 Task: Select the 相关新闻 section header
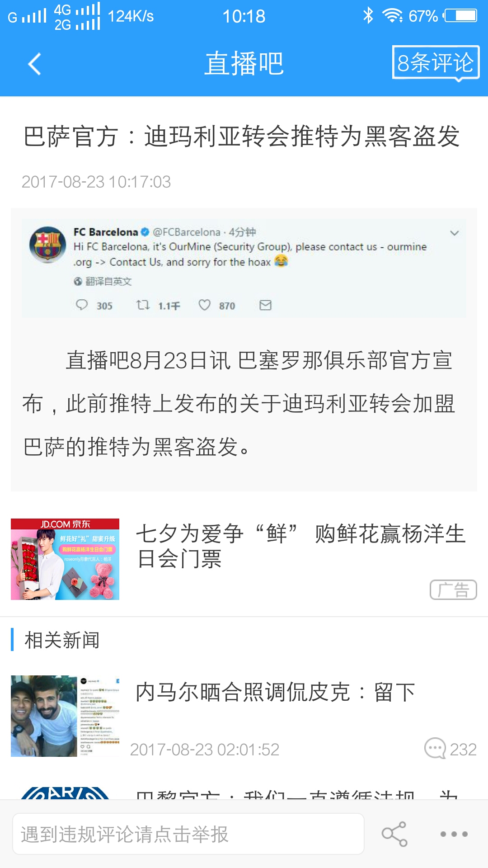pyautogui.click(x=62, y=640)
